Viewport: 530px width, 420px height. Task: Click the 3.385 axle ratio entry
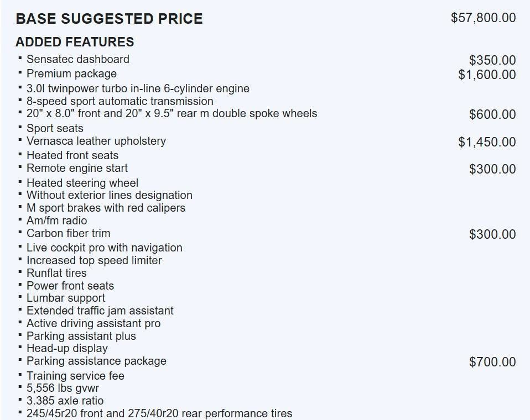(x=65, y=401)
